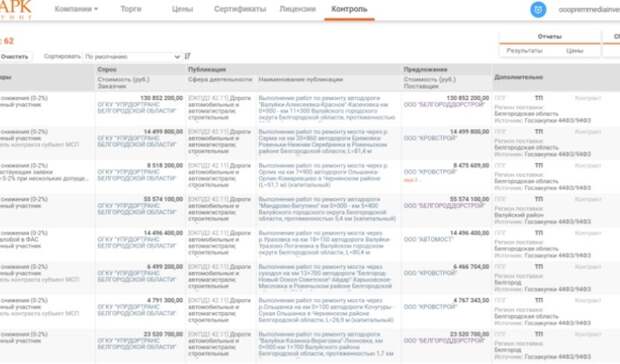The width and height of the screenshot is (620, 364).
Task: Click the blue user profile icon
Action: (x=538, y=9)
